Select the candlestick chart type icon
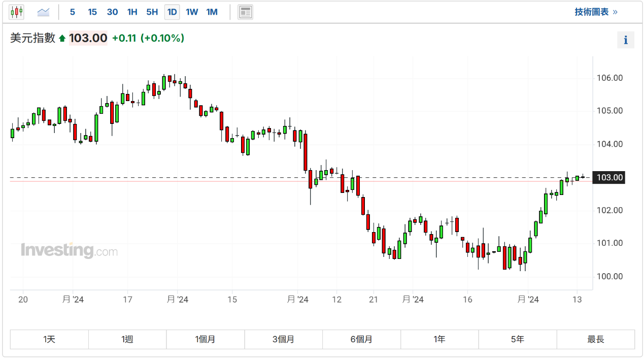 (x=16, y=12)
